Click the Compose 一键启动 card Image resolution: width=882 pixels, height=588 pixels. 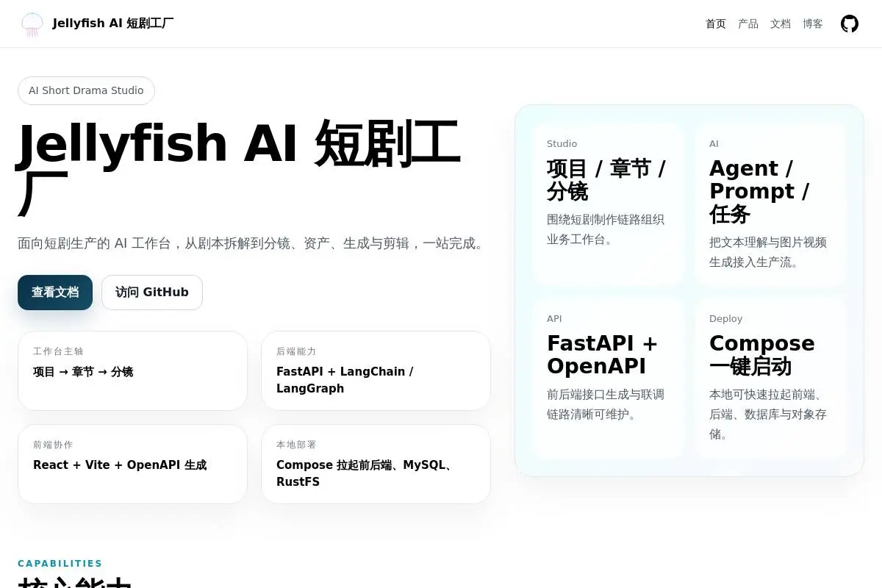pos(770,379)
